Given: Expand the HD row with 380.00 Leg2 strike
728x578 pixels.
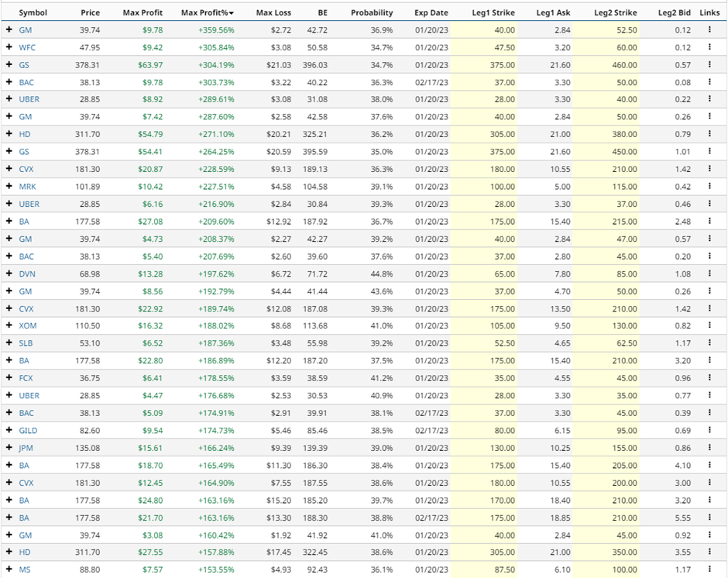Looking at the screenshot, I should (x=9, y=134).
